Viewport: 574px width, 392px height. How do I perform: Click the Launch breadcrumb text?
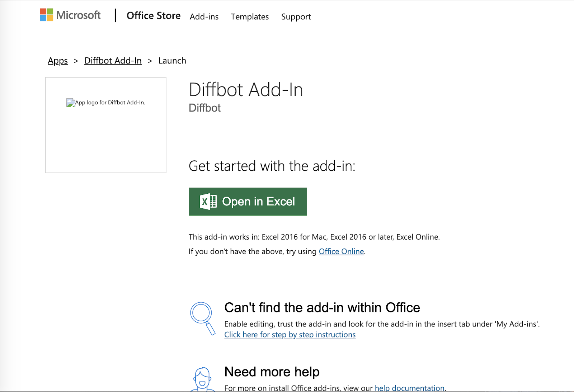pos(172,61)
